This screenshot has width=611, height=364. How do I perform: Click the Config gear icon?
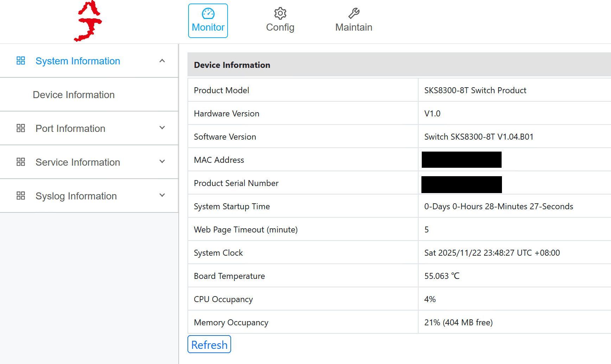280,14
